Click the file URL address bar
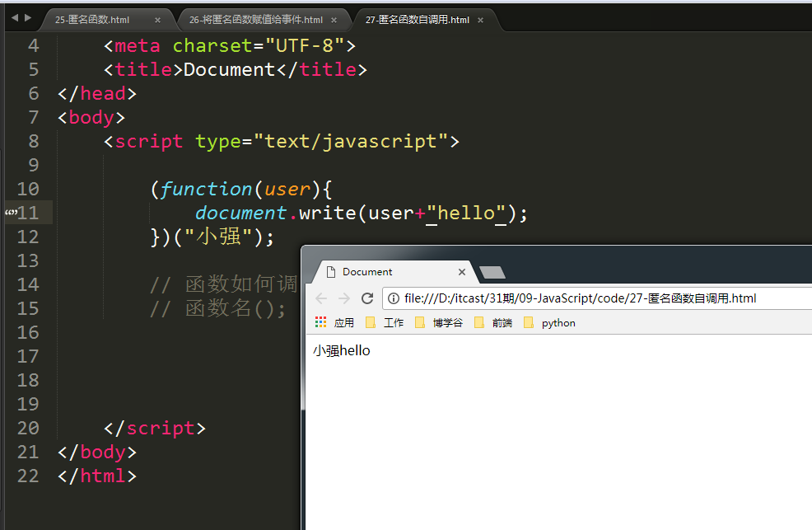 point(593,298)
